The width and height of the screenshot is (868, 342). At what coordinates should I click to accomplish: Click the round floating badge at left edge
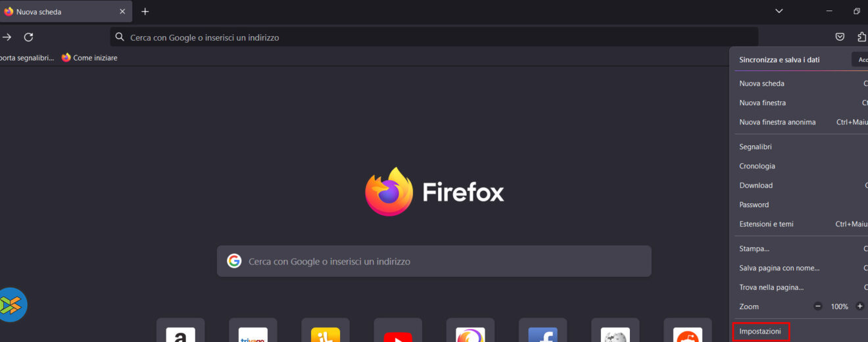coord(10,305)
